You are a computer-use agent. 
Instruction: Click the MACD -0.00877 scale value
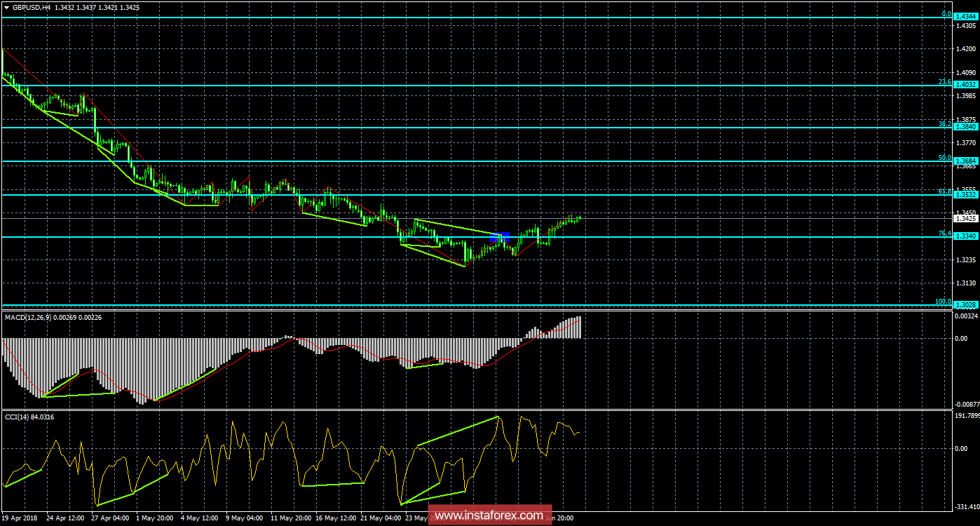point(966,404)
